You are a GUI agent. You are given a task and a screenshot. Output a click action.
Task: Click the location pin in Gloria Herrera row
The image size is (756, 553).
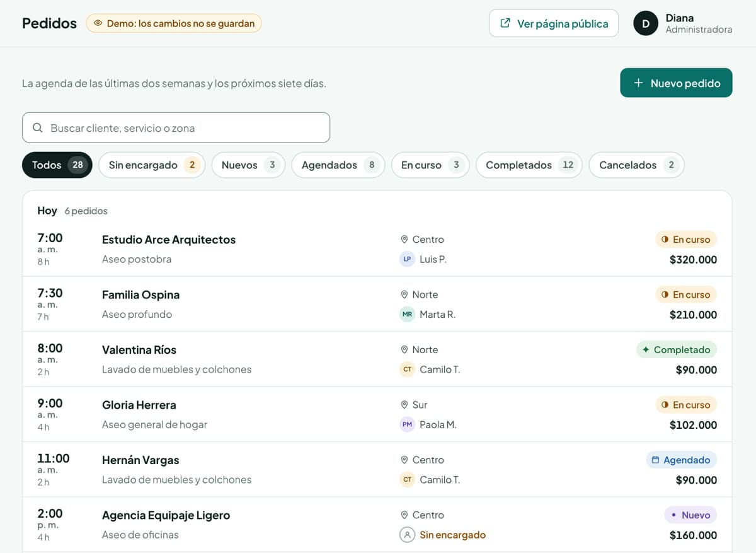[404, 405]
